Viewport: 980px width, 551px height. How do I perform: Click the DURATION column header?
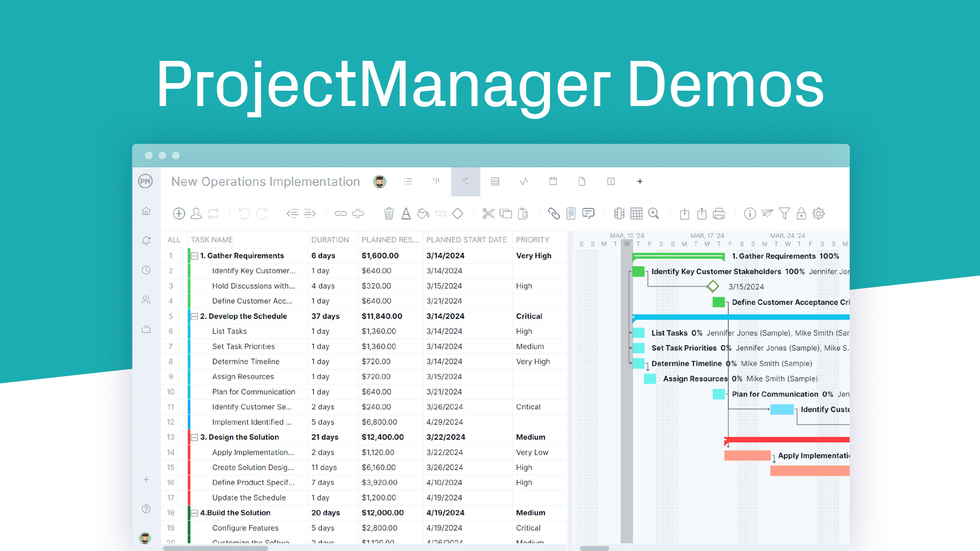point(330,240)
